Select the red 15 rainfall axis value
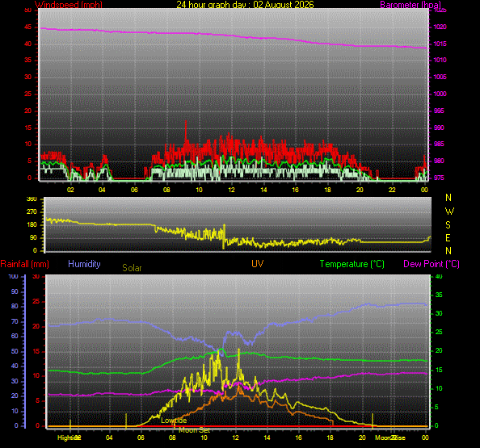Viewport: 480px width, 448px height. coord(36,351)
